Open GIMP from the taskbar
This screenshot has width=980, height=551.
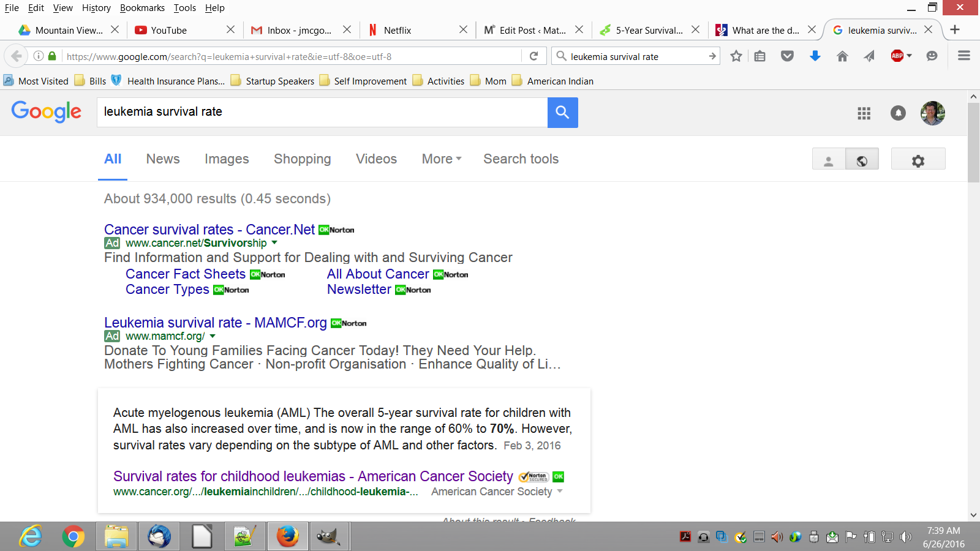(x=329, y=537)
